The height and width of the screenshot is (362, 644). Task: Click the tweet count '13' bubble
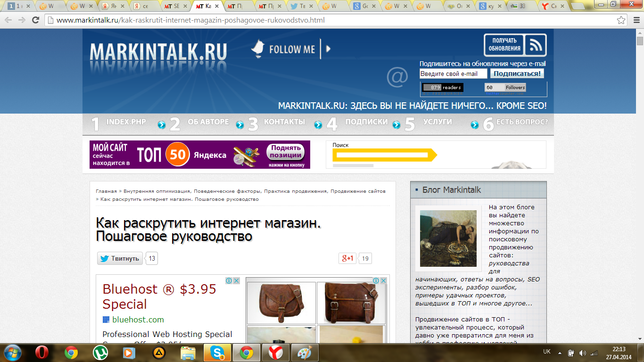coord(152,258)
